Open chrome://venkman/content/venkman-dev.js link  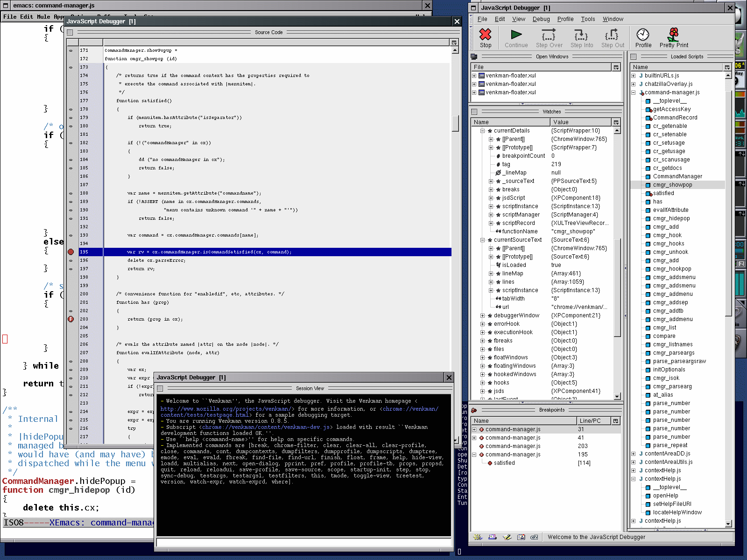click(x=267, y=427)
